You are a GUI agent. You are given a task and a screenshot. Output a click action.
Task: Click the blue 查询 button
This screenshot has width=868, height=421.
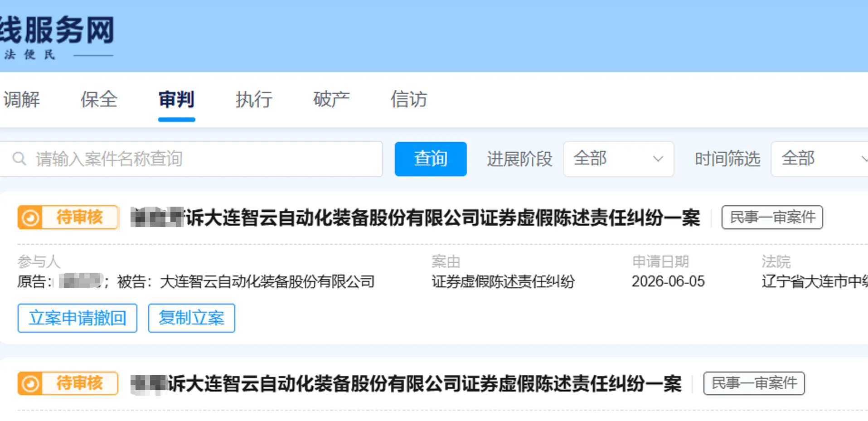pos(431,159)
